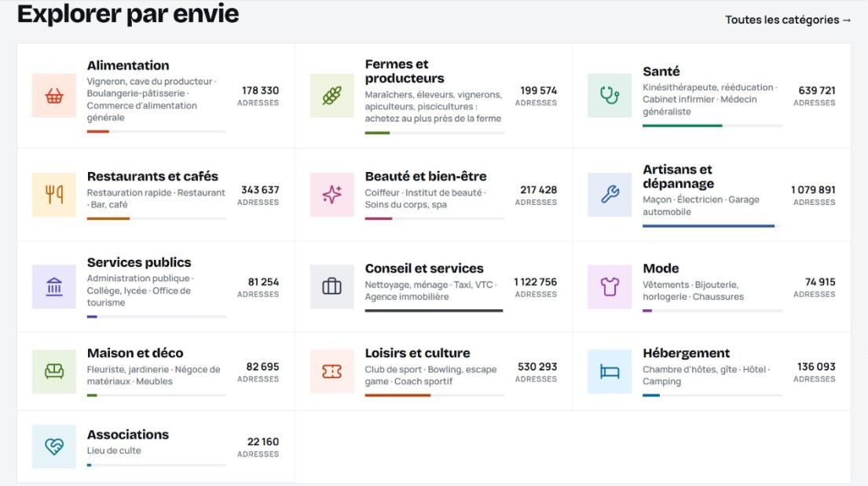The image size is (868, 486).
Task: Open Toutes les catégories link
Action: (x=788, y=20)
